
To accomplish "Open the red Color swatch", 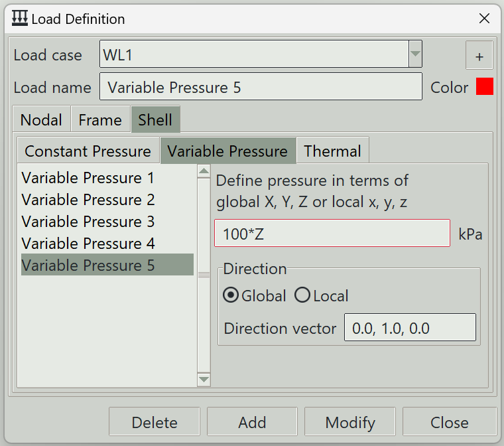I will coord(484,86).
